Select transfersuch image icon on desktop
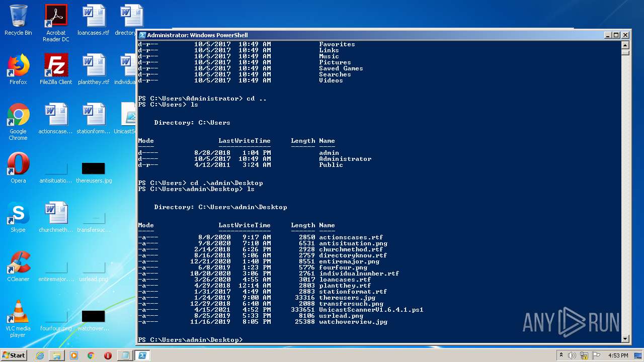 point(94,222)
